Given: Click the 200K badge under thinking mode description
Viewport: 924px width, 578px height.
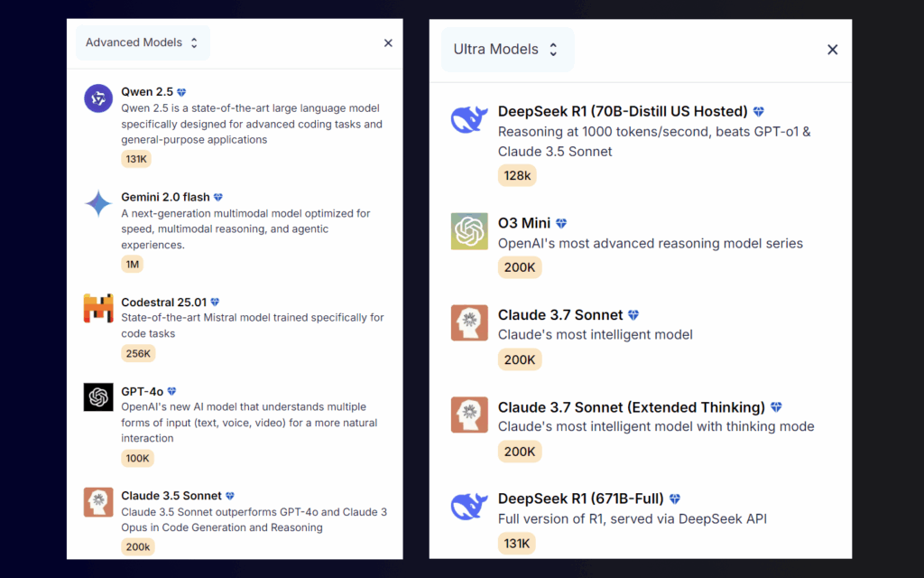Looking at the screenshot, I should [520, 452].
